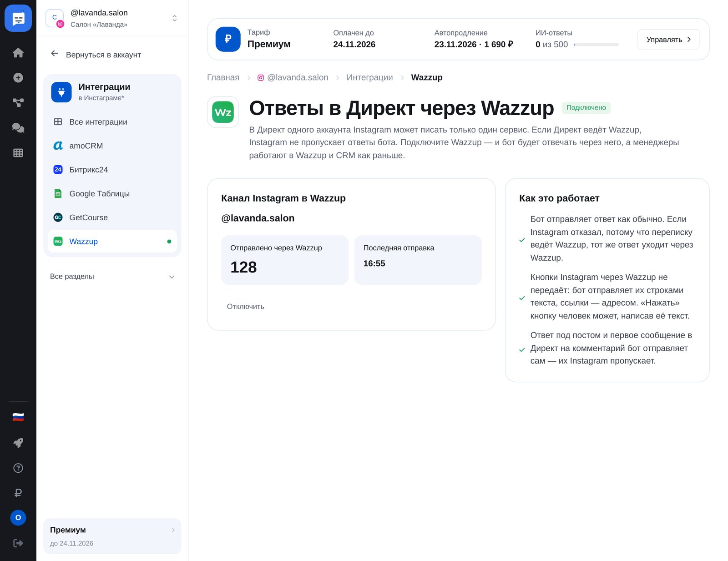The width and height of the screenshot is (728, 561).
Task: Click the ruble billing icon in left rail
Action: tap(18, 493)
